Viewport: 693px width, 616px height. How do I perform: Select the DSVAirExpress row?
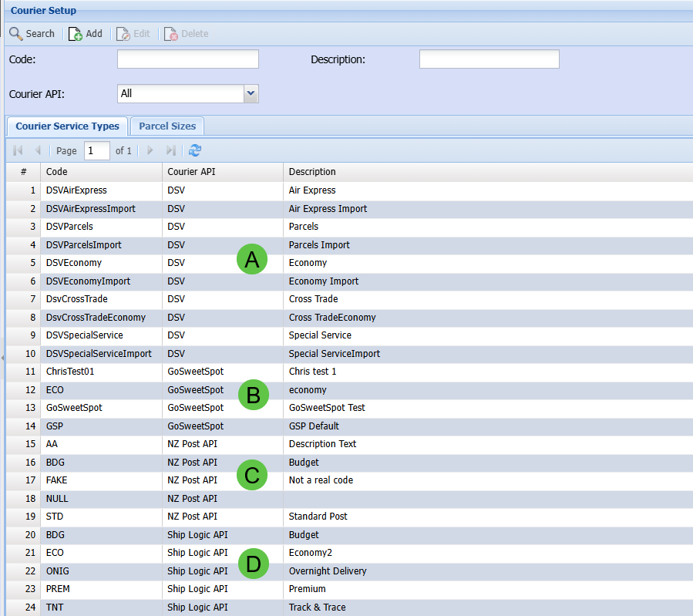[x=76, y=190]
